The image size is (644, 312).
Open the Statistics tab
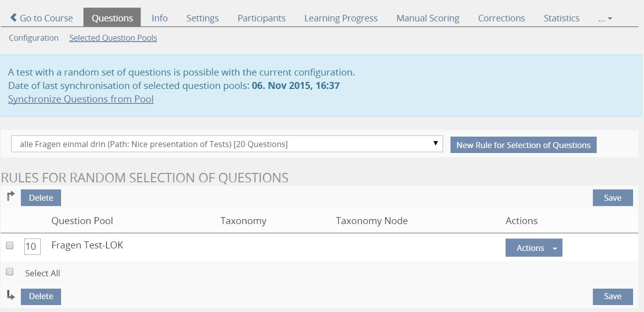tap(561, 18)
